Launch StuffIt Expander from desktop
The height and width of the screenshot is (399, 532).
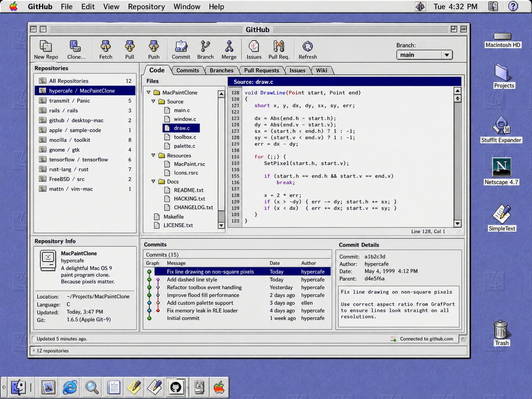(501, 126)
